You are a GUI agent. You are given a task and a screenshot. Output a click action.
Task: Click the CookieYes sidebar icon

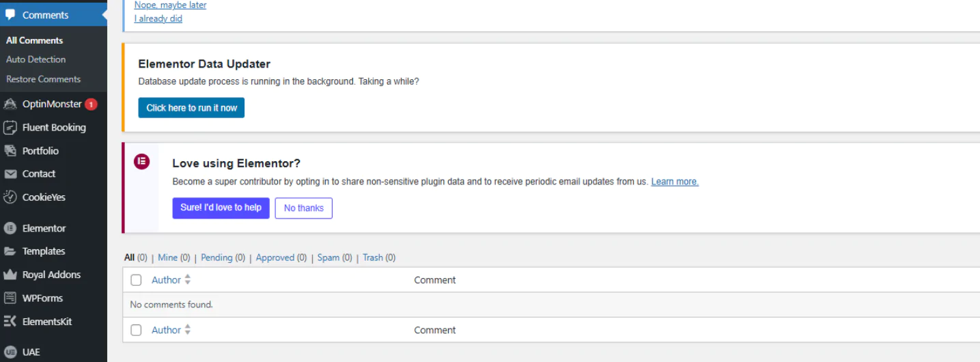pyautogui.click(x=10, y=197)
